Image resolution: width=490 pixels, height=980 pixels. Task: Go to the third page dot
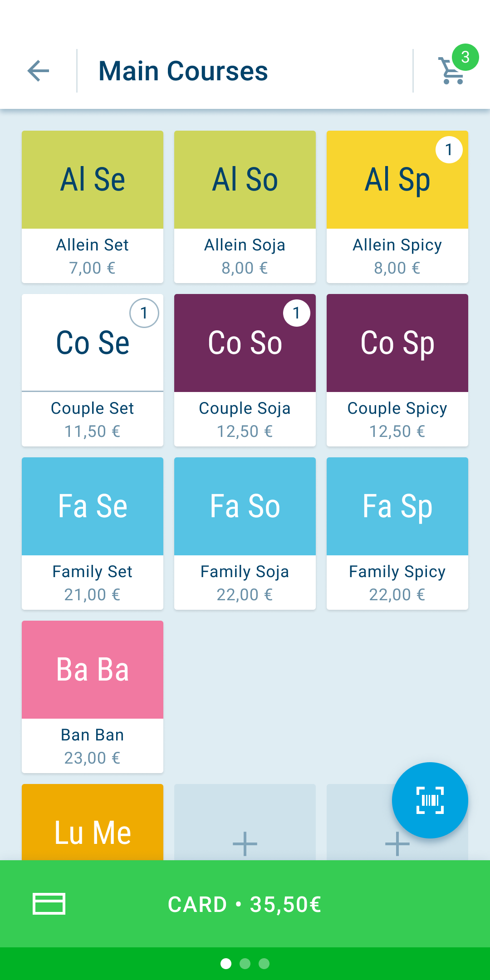tap(264, 964)
